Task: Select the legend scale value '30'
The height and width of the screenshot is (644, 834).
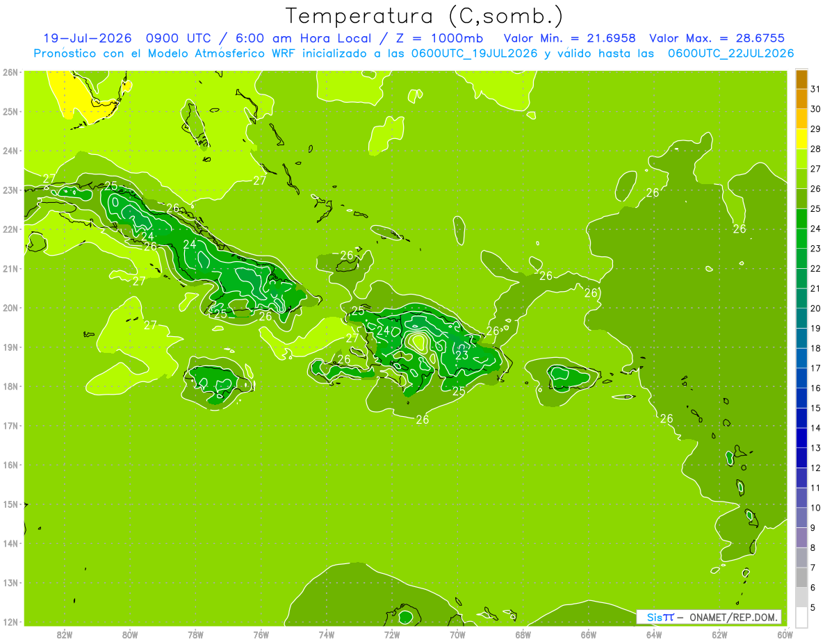Action: pyautogui.click(x=816, y=109)
